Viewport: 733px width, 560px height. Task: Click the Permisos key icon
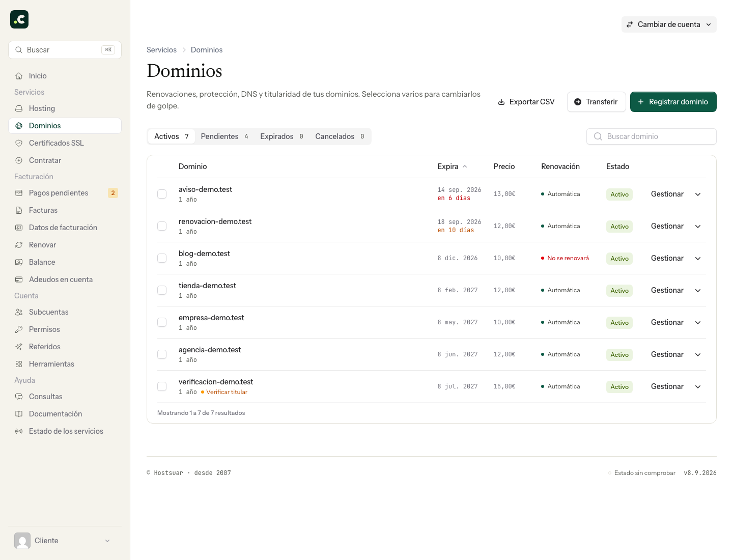point(19,329)
